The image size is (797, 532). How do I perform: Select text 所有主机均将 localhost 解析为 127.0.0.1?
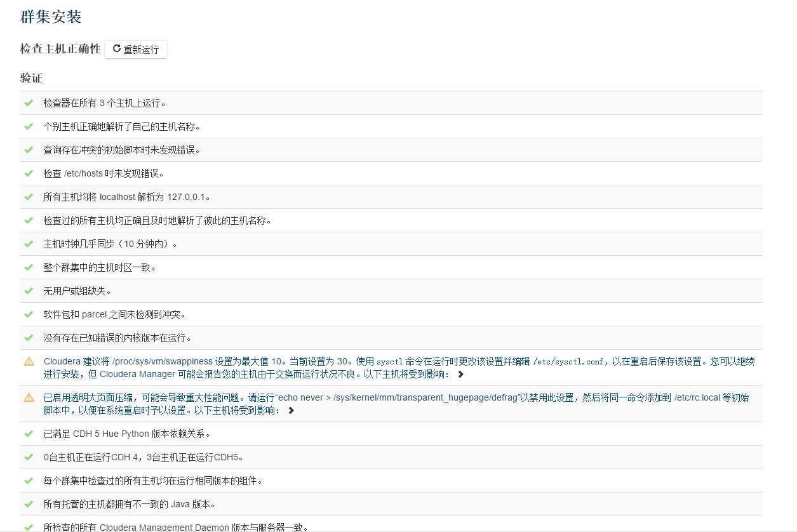click(x=126, y=197)
